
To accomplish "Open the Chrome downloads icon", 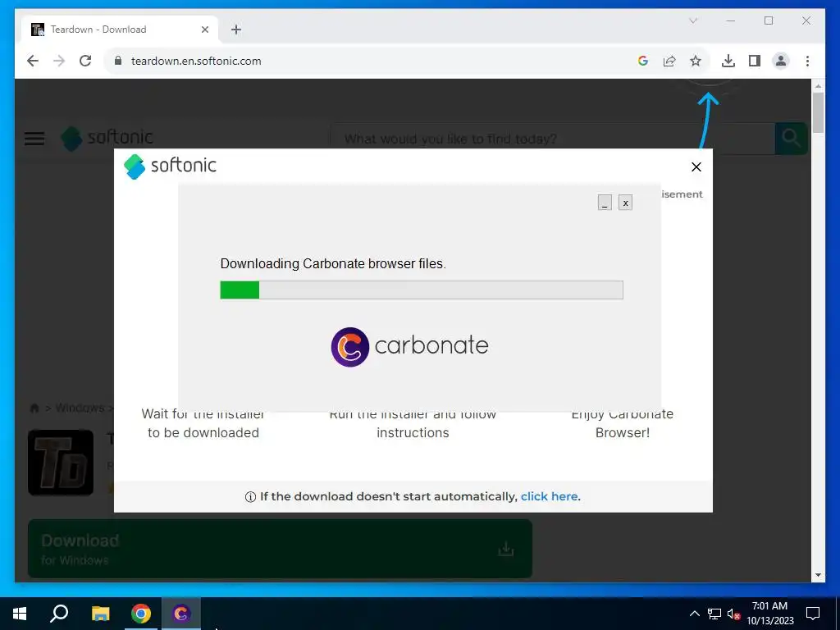I will [x=728, y=61].
